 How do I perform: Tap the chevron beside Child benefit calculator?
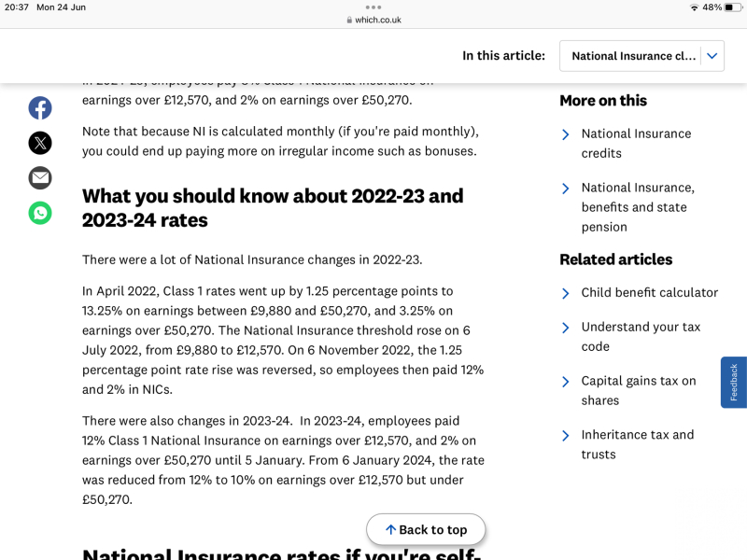click(x=566, y=293)
